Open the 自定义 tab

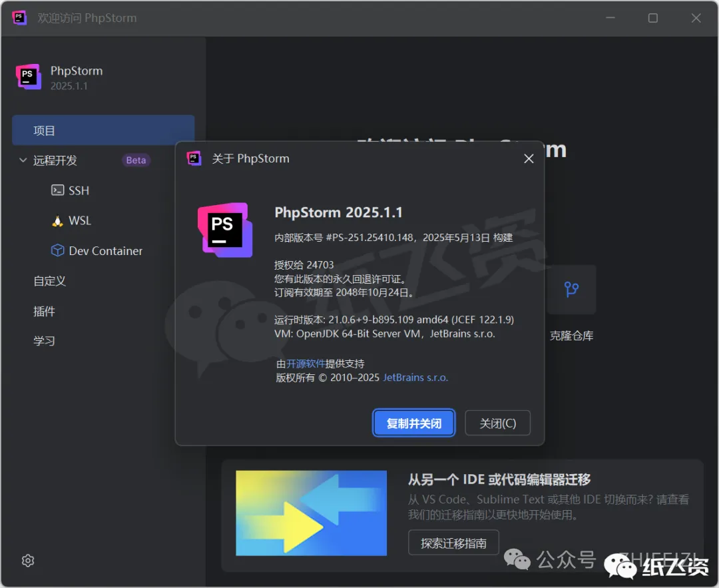tap(49, 281)
